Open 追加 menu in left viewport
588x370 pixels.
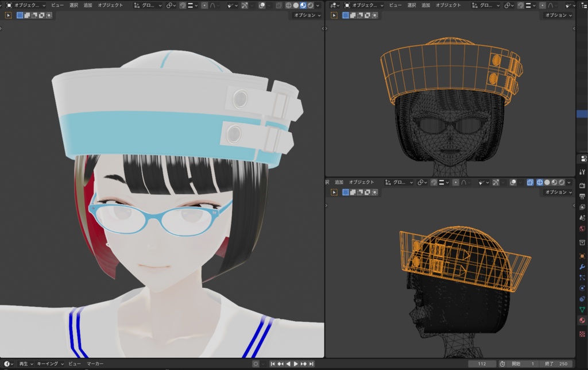(x=88, y=5)
